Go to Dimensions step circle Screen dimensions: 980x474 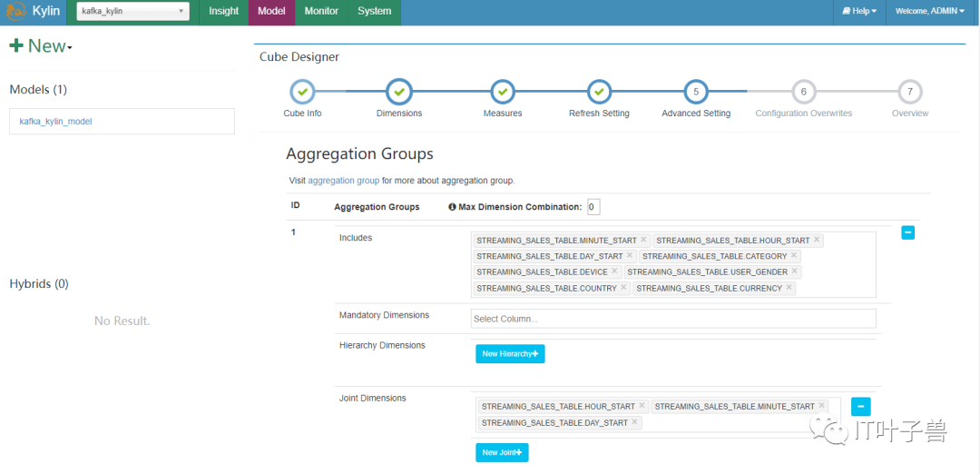[x=399, y=92]
